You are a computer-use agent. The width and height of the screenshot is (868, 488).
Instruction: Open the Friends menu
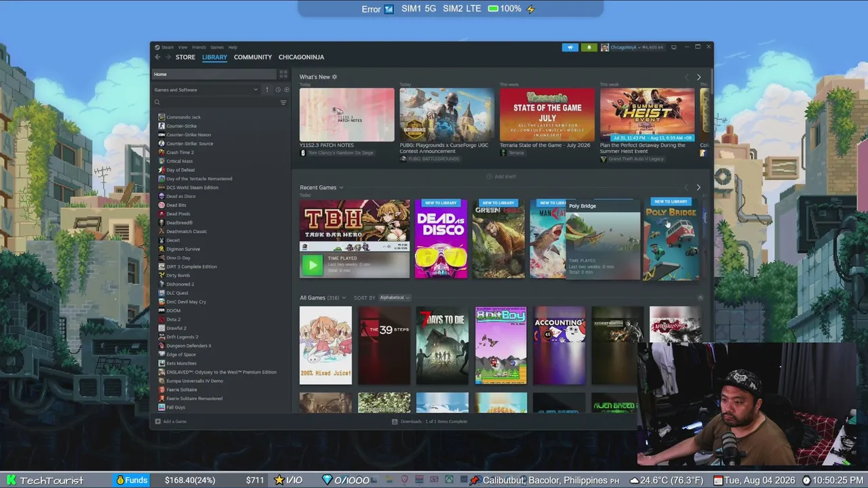pyautogui.click(x=199, y=47)
